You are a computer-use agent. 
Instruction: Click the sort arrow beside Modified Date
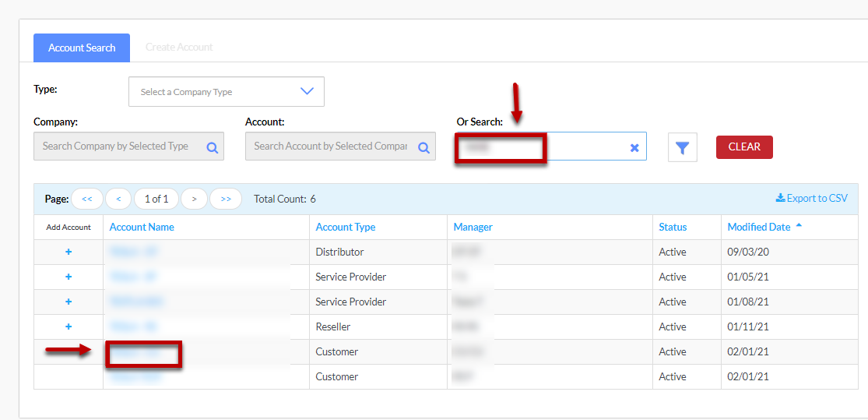point(798,225)
